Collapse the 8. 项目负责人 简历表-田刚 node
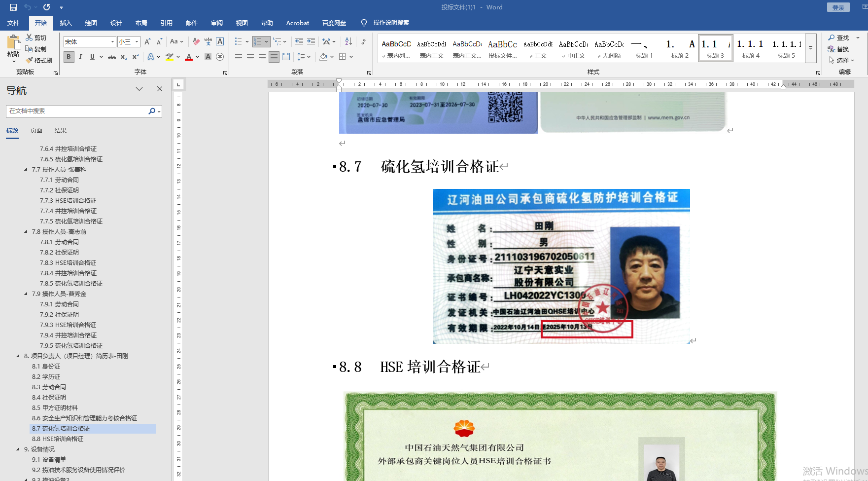Image resolution: width=868 pixels, height=481 pixels. click(18, 356)
